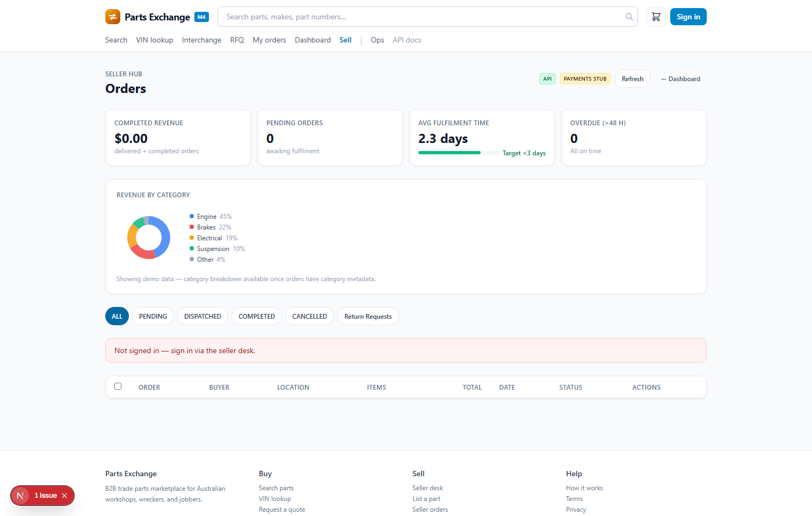Click the Parts Exchange logo icon
The image size is (812, 516).
coord(113,17)
